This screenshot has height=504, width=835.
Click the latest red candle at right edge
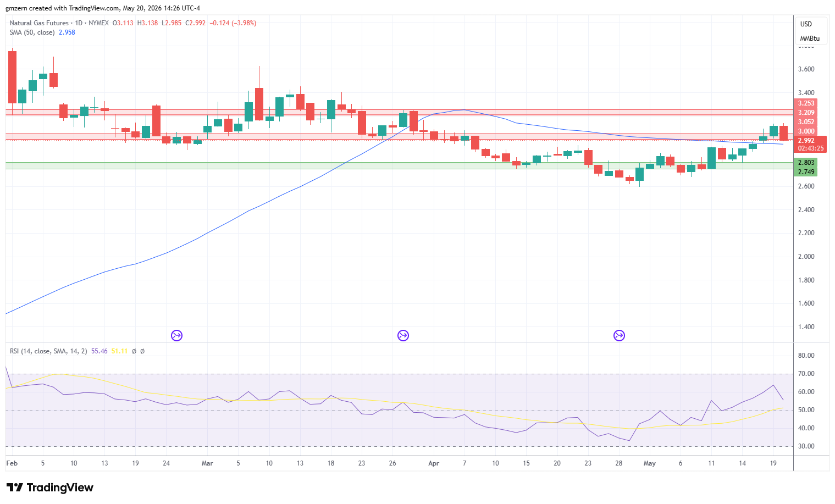(783, 133)
